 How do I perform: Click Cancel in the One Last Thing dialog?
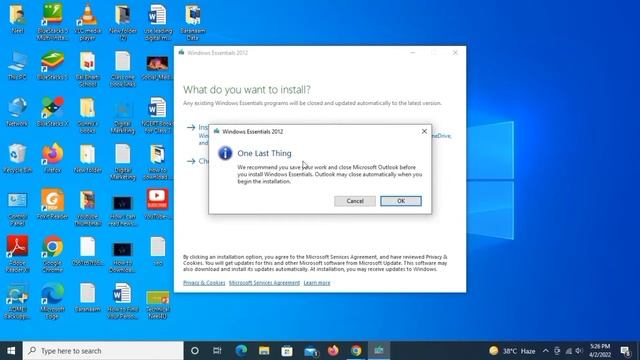point(355,201)
